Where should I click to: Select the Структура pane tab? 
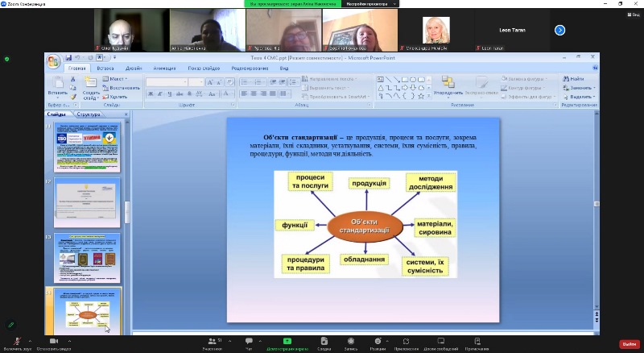click(x=89, y=114)
